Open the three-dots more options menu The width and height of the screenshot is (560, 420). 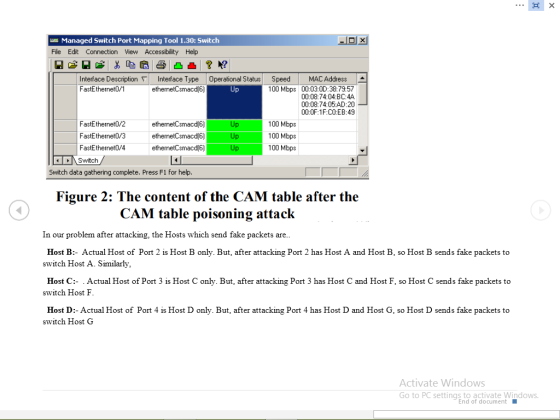click(520, 5)
